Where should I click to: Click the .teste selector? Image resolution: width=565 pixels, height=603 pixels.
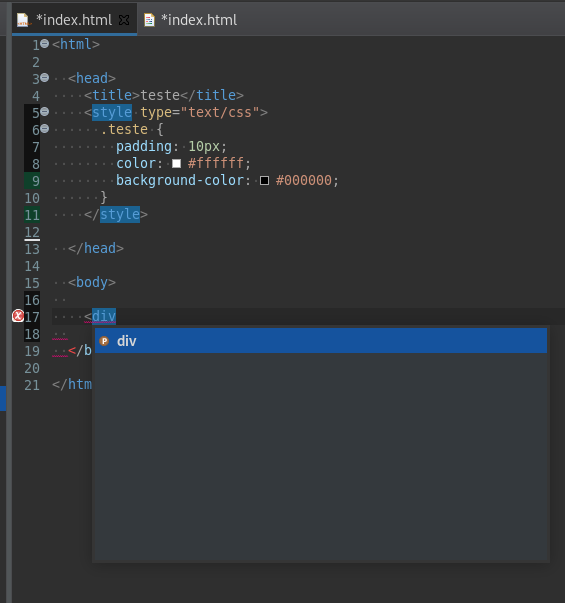pyautogui.click(x=124, y=130)
